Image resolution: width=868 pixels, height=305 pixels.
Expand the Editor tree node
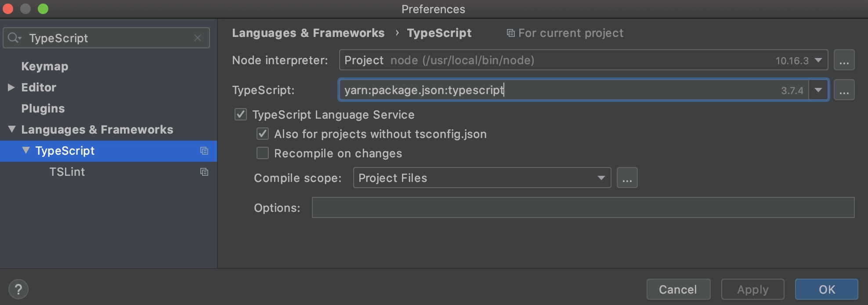(x=11, y=87)
